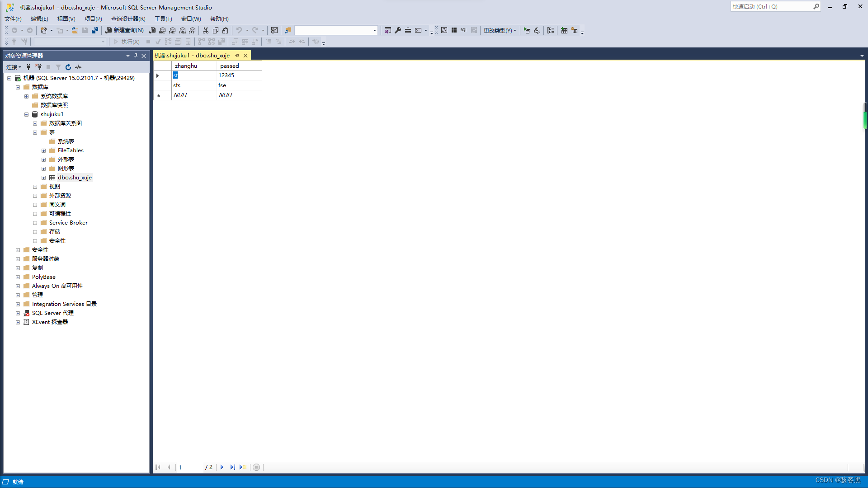868x488 pixels.
Task: Toggle the Diagram pane display
Action: point(444,30)
